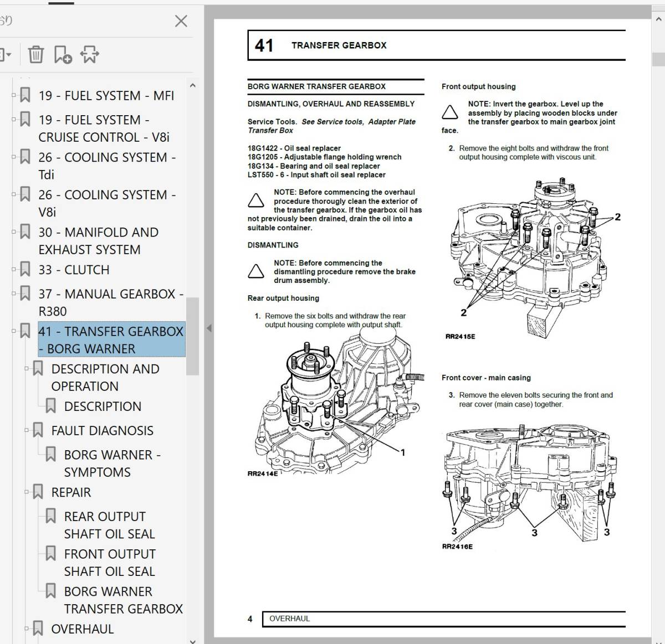Click the TRANSFER GEARBOX page heading
665x644 pixels.
[x=339, y=45]
